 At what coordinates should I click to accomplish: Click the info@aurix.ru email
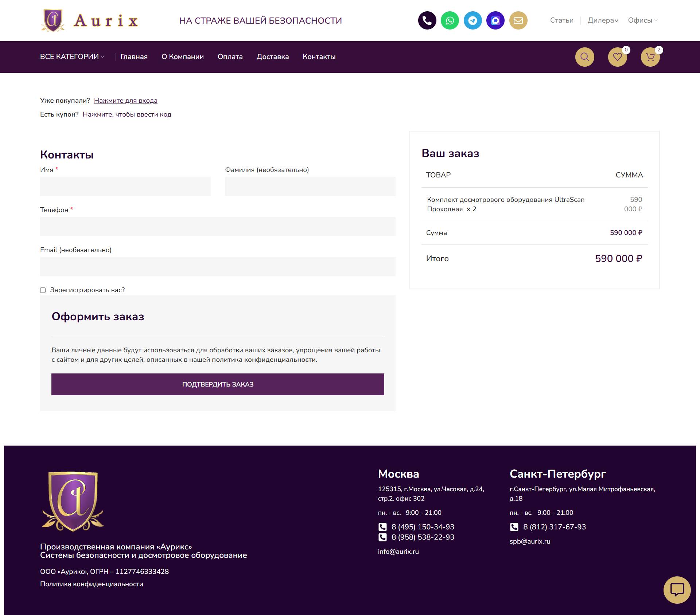(398, 552)
